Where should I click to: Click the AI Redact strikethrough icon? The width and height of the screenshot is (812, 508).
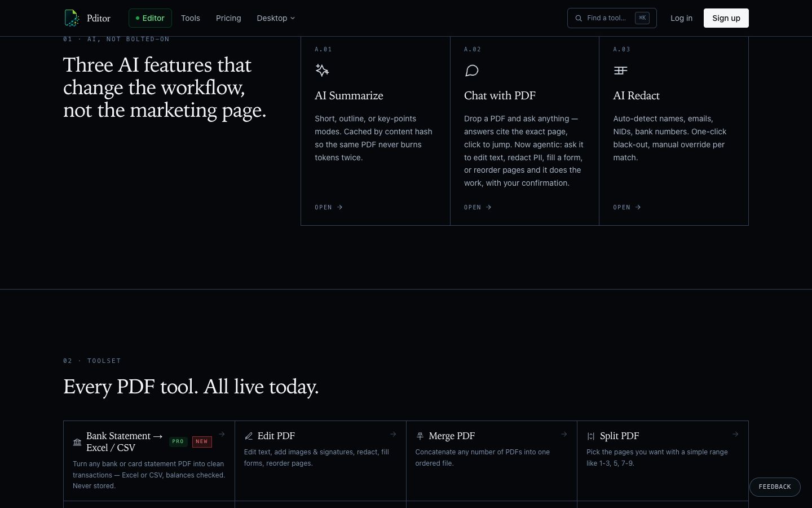tap(620, 71)
